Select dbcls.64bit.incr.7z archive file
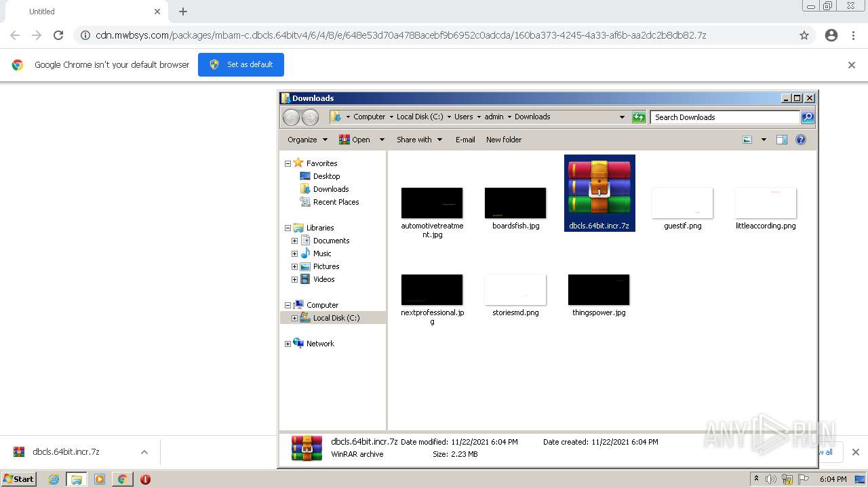 click(x=599, y=193)
